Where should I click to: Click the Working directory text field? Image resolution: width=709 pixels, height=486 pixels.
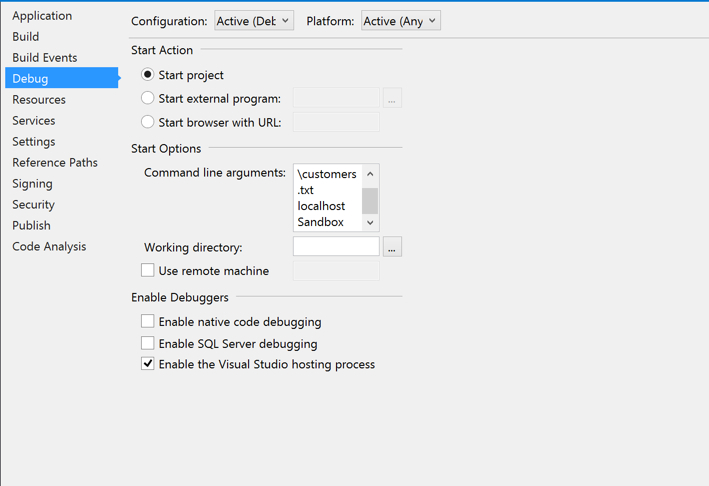pyautogui.click(x=336, y=246)
